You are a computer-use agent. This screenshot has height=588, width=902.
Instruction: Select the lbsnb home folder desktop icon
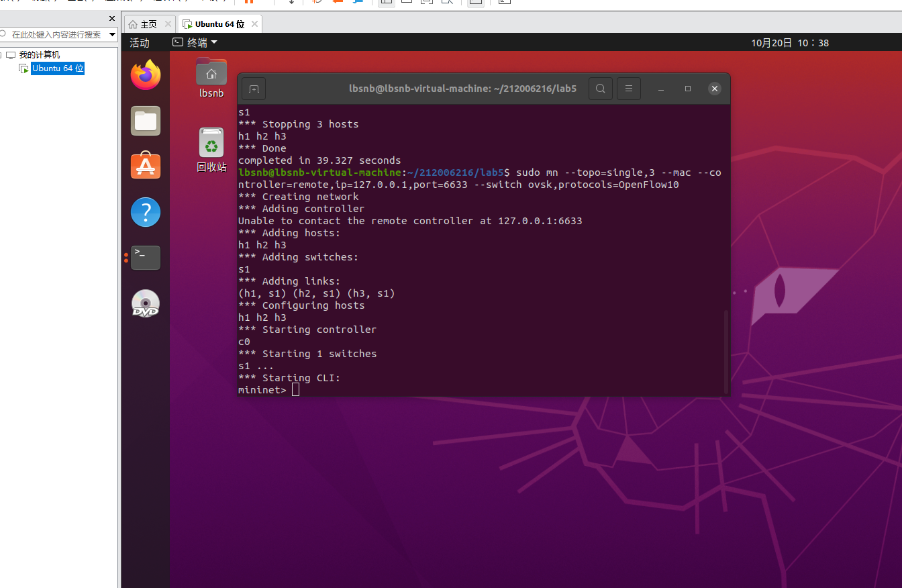pos(211,79)
